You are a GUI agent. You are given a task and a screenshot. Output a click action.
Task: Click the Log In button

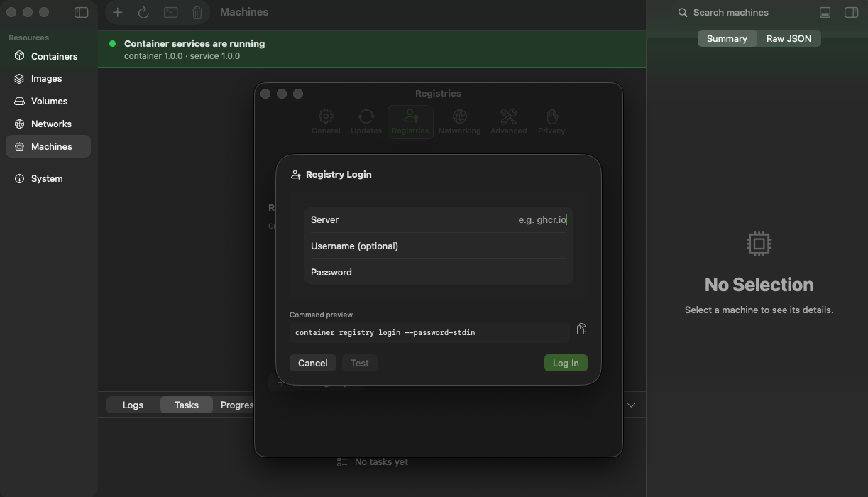tap(566, 363)
